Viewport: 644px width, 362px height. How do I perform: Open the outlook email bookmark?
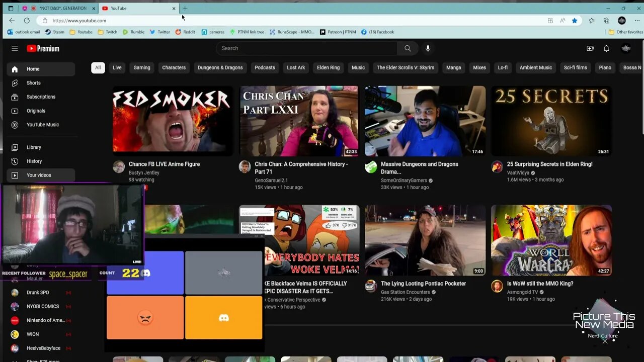coord(24,32)
